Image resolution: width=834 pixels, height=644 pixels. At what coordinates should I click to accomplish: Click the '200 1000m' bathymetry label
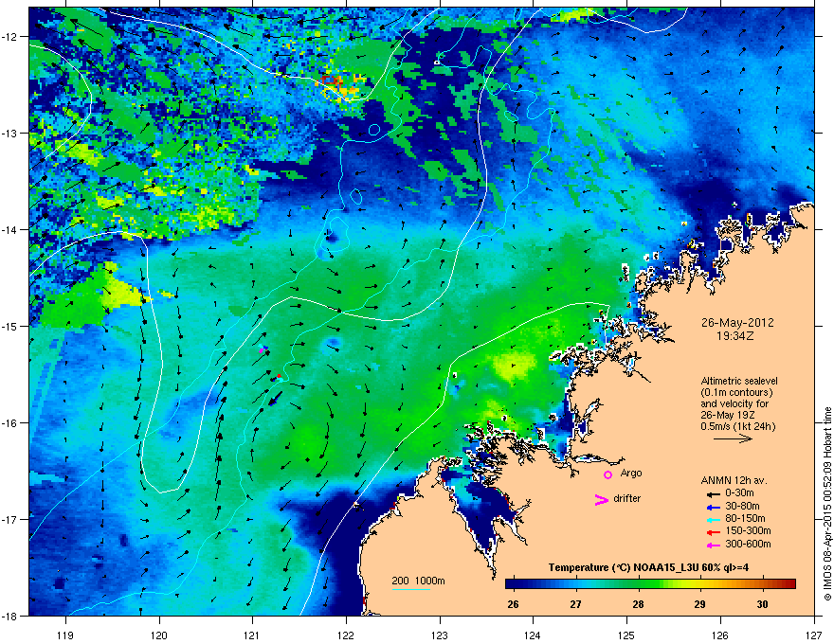tap(418, 581)
